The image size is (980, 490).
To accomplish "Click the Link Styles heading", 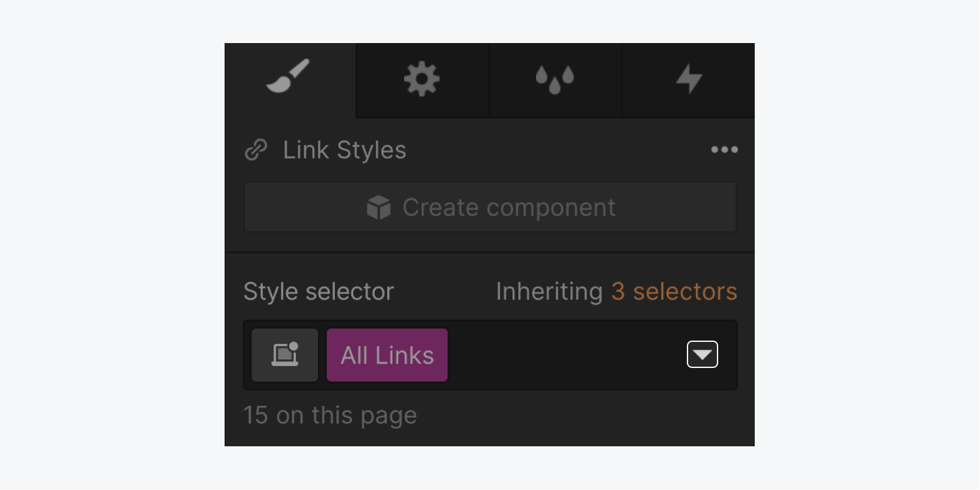I will click(344, 150).
